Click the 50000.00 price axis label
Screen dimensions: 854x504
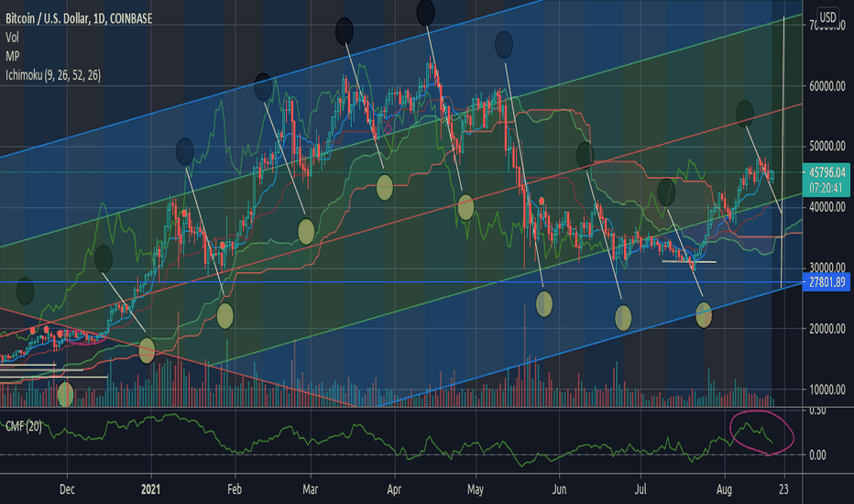tap(827, 146)
